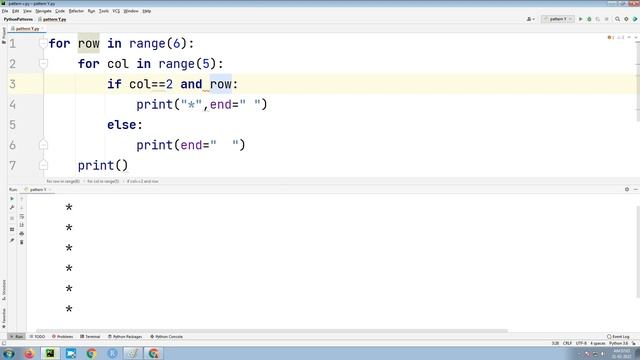This screenshot has height=360, width=640.
Task: Open the Navigate menu
Action: coord(43,11)
